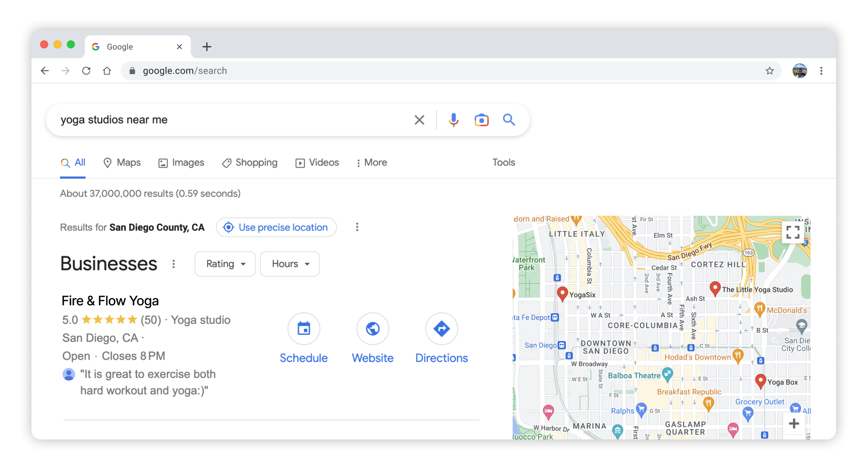
Task: Open the Rating filter dropdown
Action: [225, 264]
